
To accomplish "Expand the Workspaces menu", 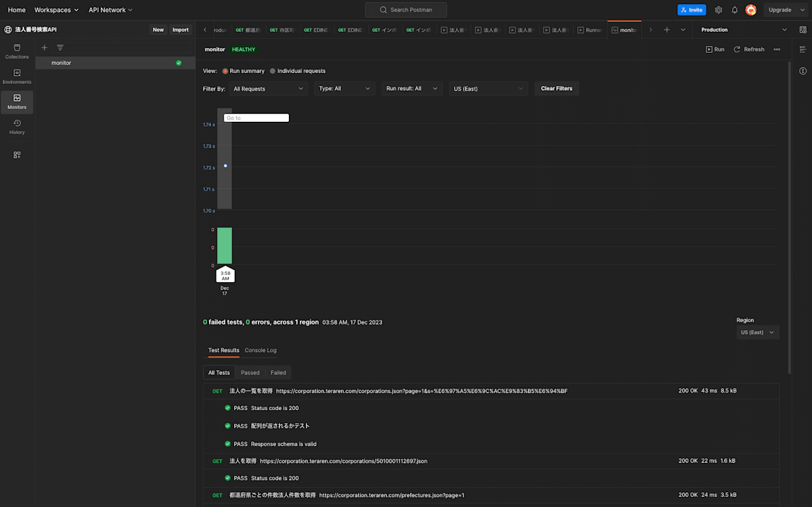I will (x=56, y=10).
